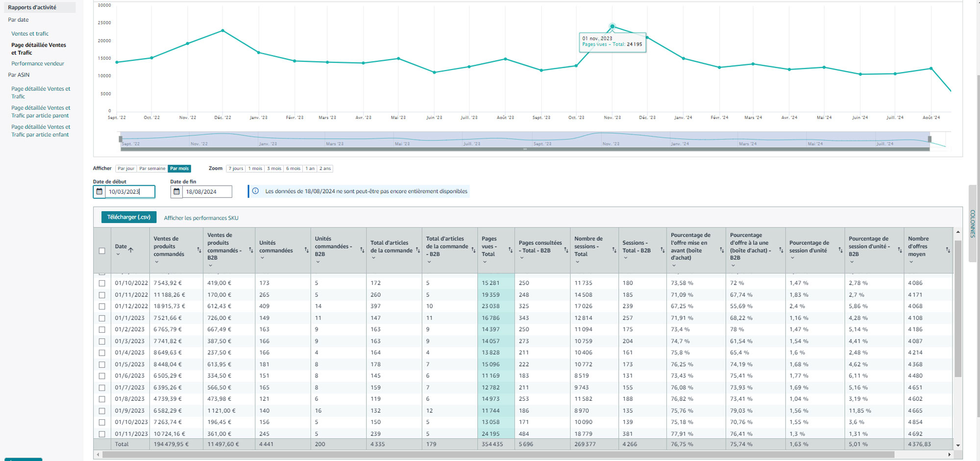Zoom chart to 1 an

(310, 169)
